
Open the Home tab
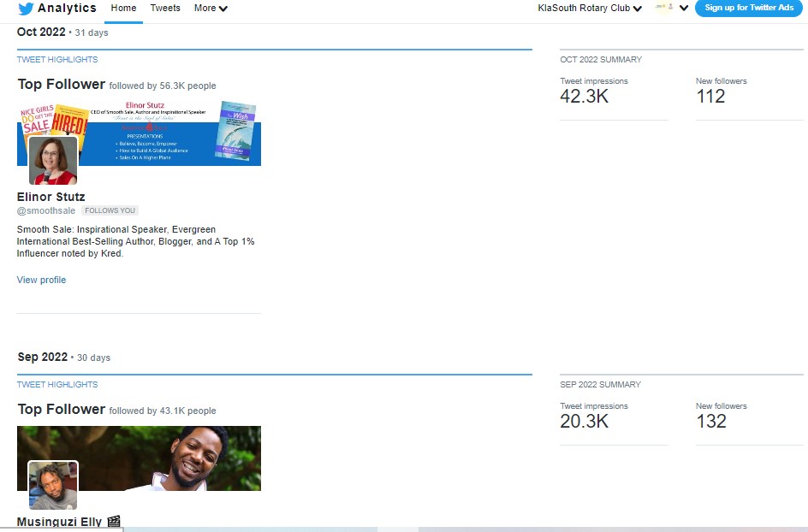pyautogui.click(x=123, y=9)
